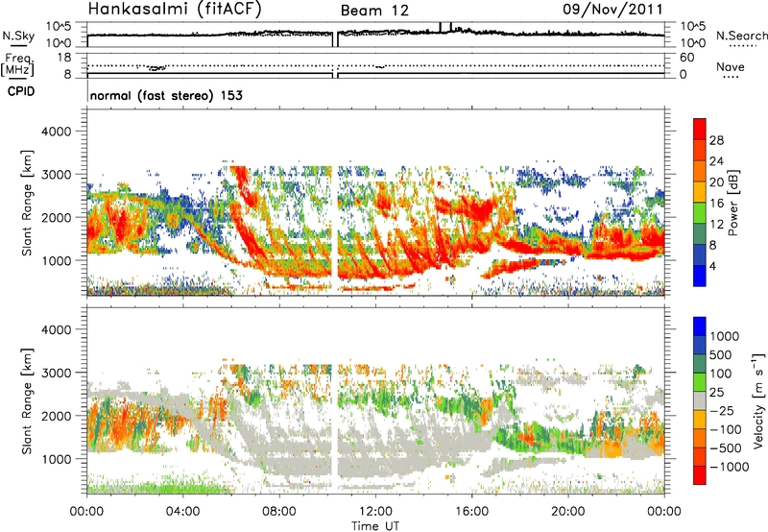The width and height of the screenshot is (768, 532).
Task: Click the 1000 tick on velocity colorbar
Action: click(x=725, y=336)
